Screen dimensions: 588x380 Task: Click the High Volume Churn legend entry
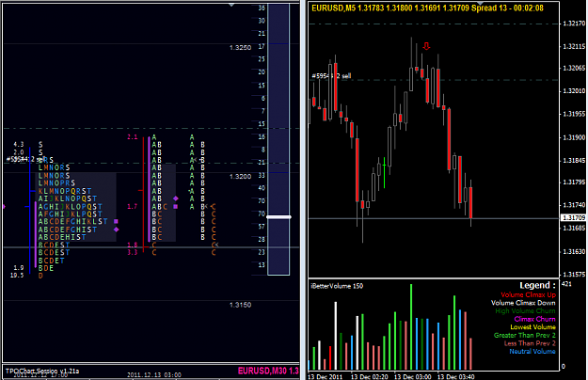pyautogui.click(x=525, y=311)
